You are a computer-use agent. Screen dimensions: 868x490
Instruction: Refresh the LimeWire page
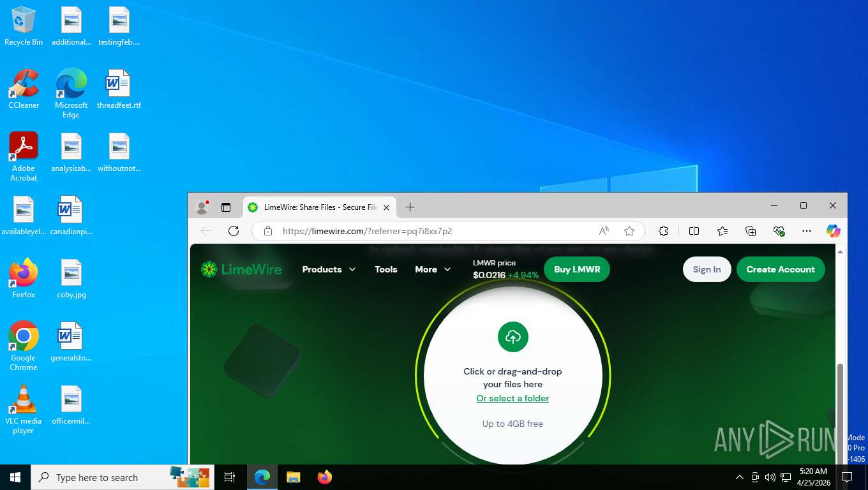click(234, 231)
